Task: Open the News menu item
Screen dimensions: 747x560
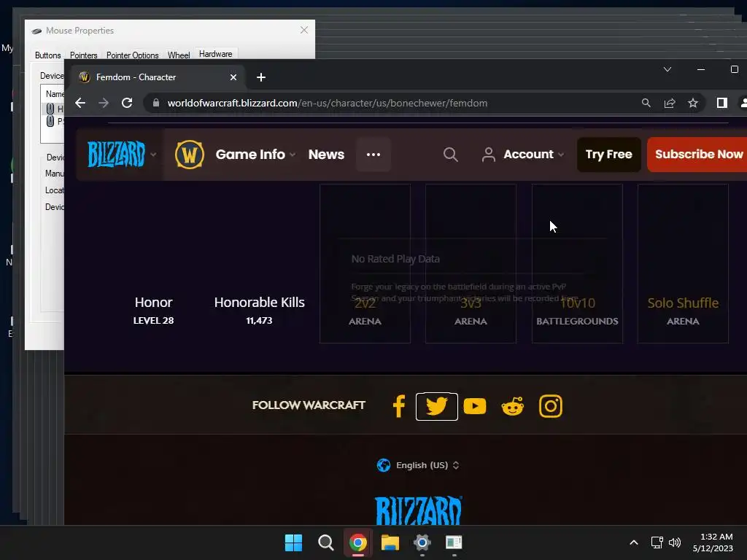Action: pyautogui.click(x=326, y=155)
